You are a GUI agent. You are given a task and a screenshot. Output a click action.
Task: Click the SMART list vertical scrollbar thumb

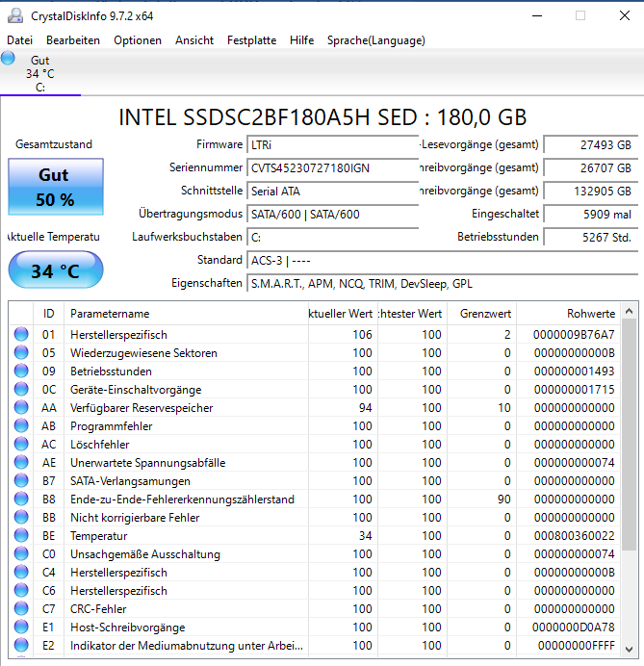(630, 434)
